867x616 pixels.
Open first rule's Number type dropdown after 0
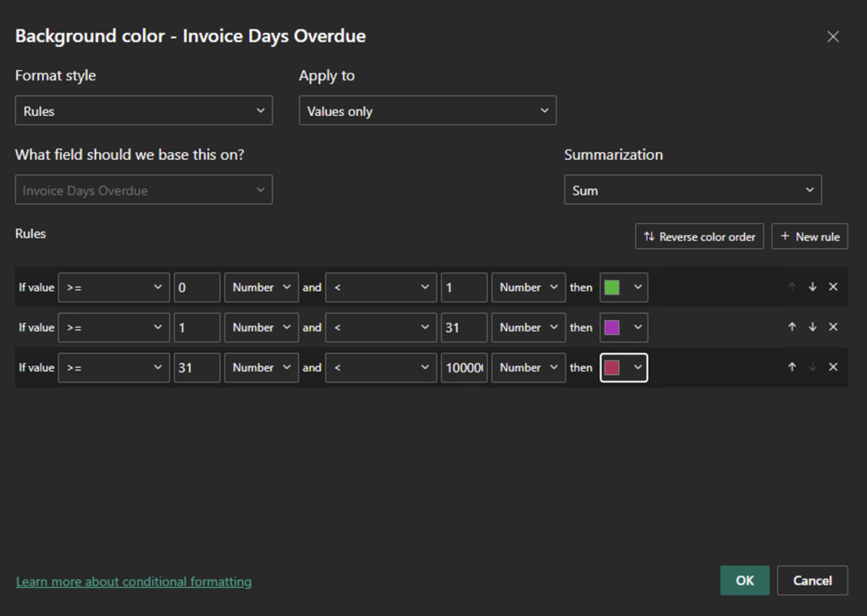tap(262, 288)
